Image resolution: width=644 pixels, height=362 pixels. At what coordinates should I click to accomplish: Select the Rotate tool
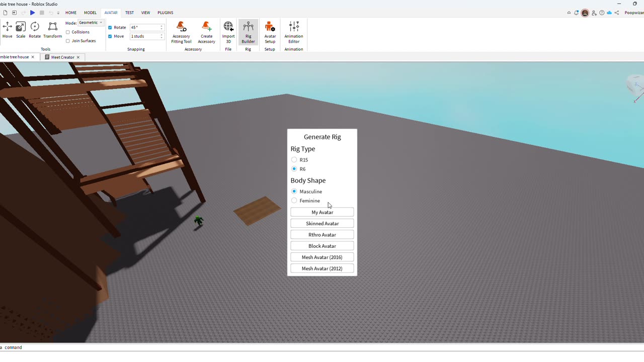[35, 30]
